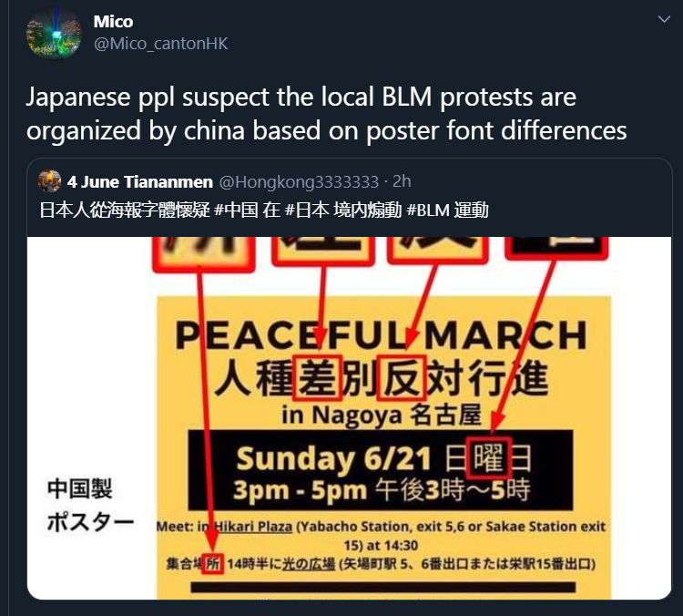Image resolution: width=683 pixels, height=616 pixels.
Task: Open Mico's profile avatar
Action: point(54,33)
